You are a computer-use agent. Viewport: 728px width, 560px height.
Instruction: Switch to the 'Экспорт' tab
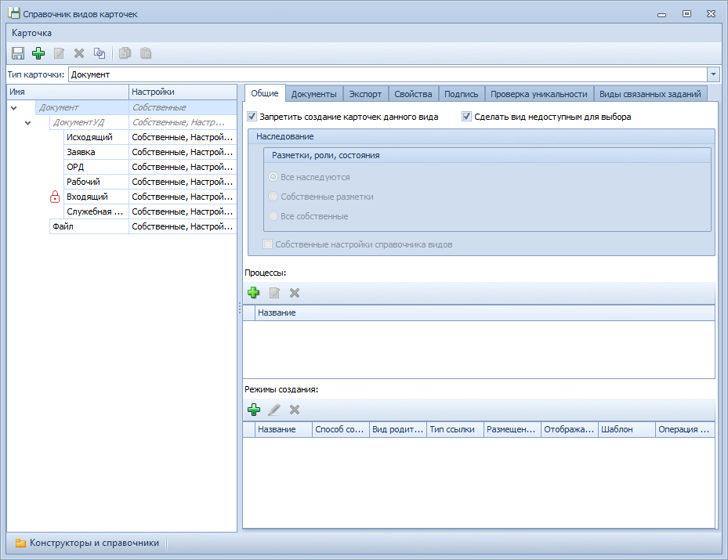point(365,94)
